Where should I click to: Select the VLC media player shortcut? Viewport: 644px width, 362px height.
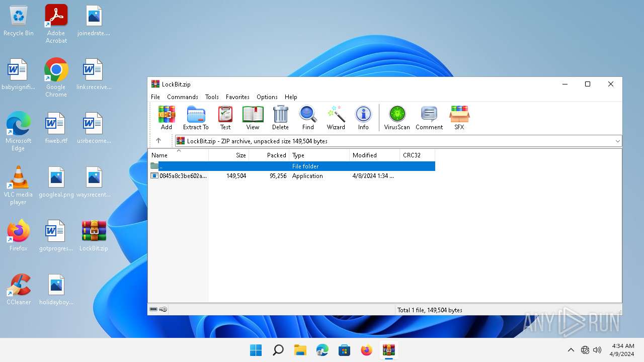pyautogui.click(x=19, y=186)
